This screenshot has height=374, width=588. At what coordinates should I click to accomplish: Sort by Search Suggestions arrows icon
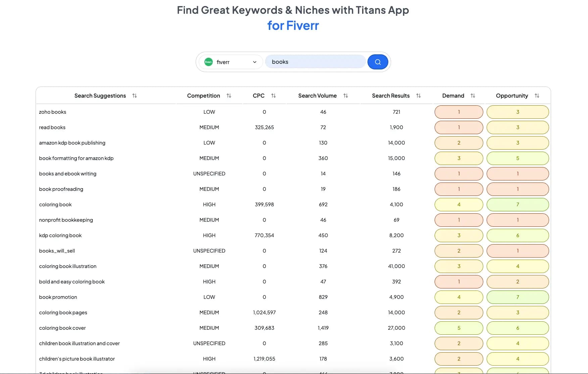tap(135, 96)
